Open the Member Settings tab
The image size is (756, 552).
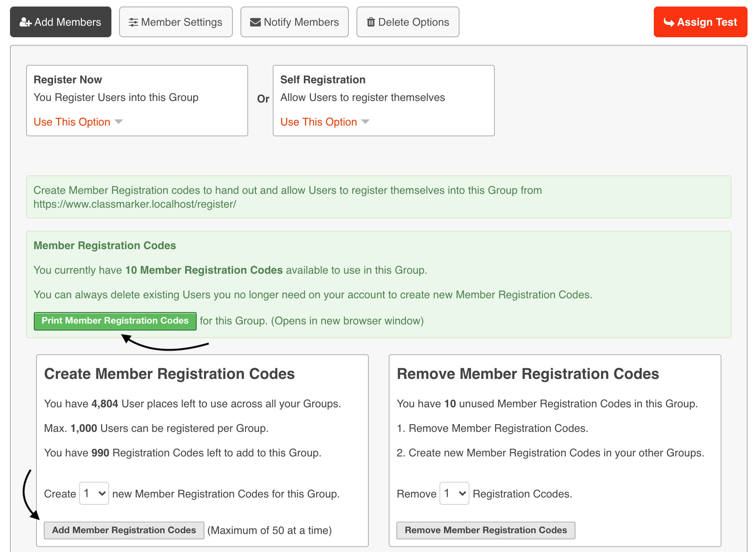click(176, 22)
